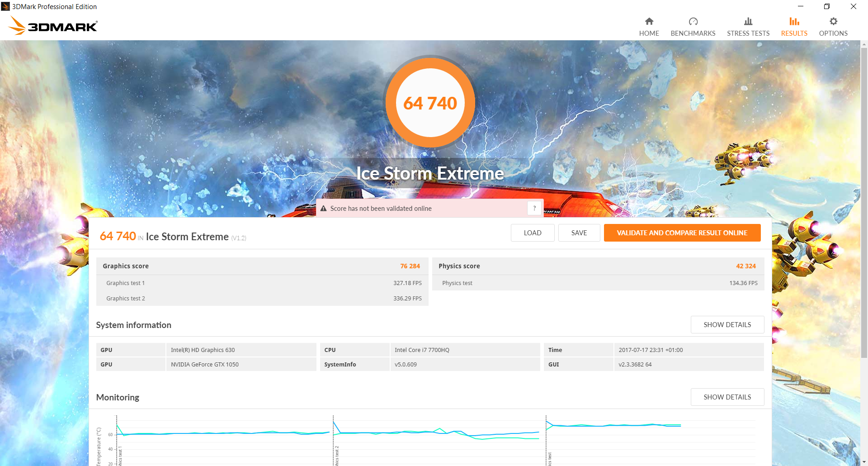Open the question mark help button

tap(534, 208)
